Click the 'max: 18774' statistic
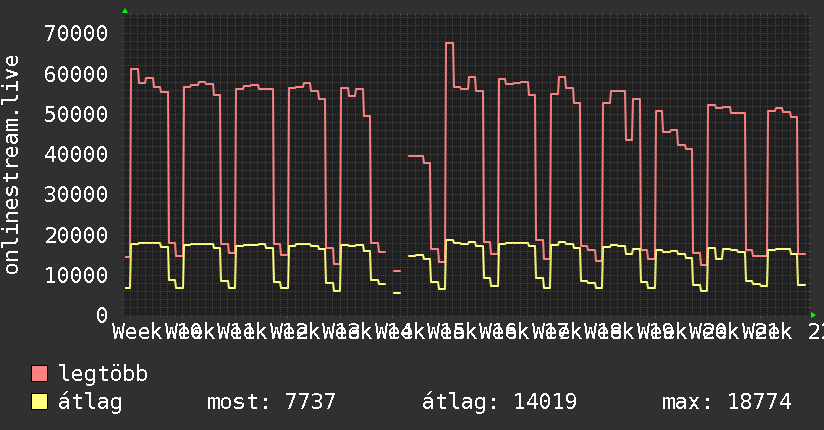 [x=726, y=402]
